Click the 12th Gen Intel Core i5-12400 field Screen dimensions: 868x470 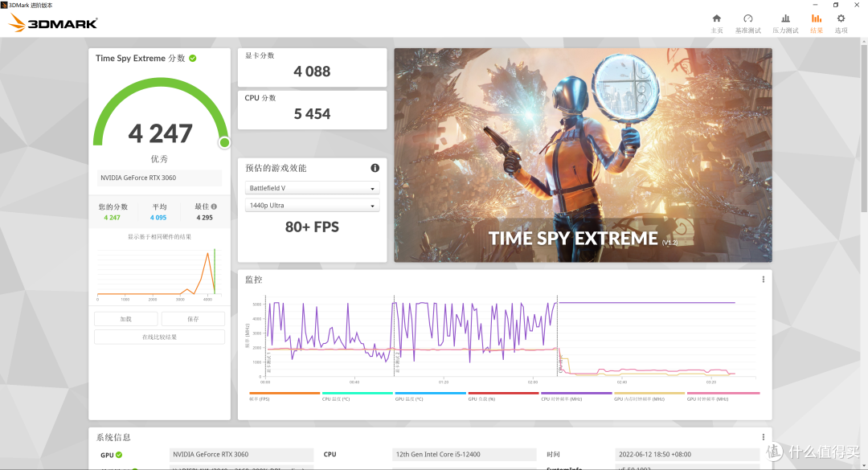pyautogui.click(x=465, y=455)
